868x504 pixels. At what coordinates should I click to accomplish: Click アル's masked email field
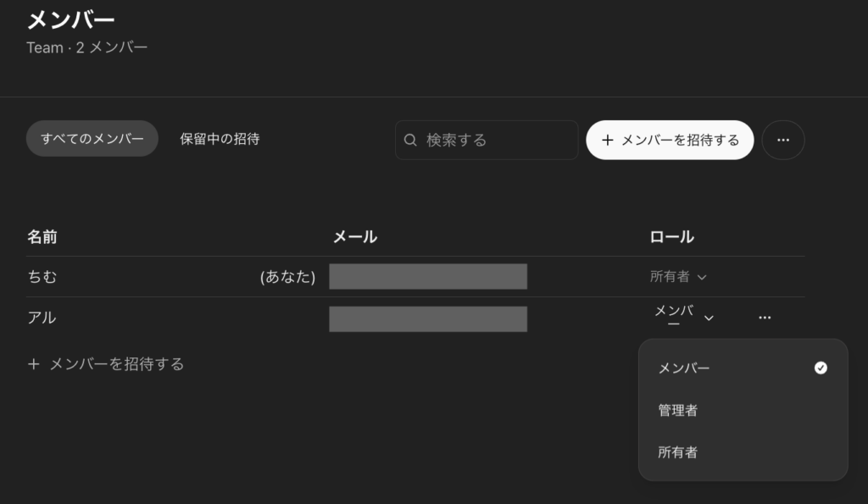click(428, 318)
